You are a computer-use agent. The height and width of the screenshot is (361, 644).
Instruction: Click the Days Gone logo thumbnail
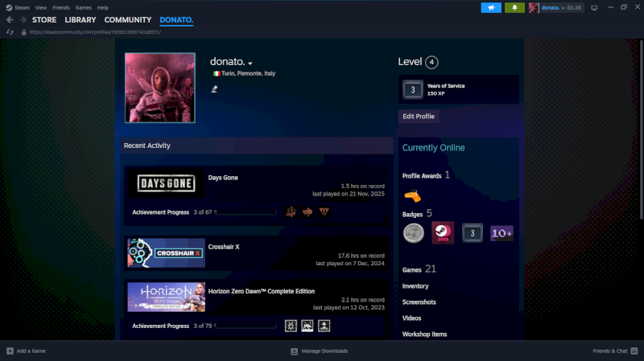point(167,183)
